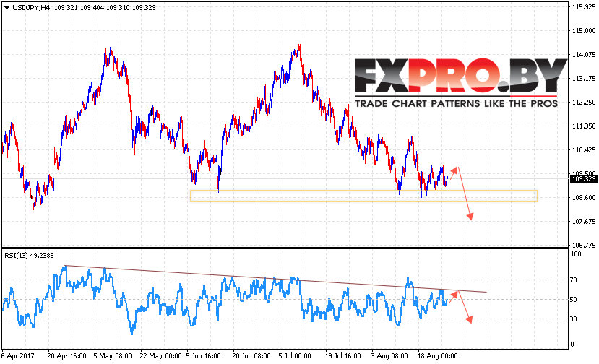Click the current price label 109.329
Screen dimensions: 599x364
tap(584, 179)
